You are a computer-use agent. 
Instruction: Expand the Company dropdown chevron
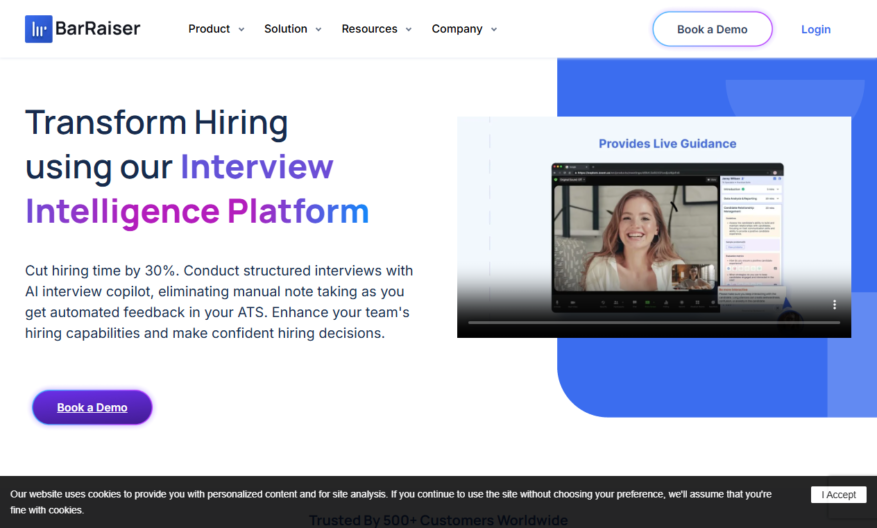(x=493, y=30)
